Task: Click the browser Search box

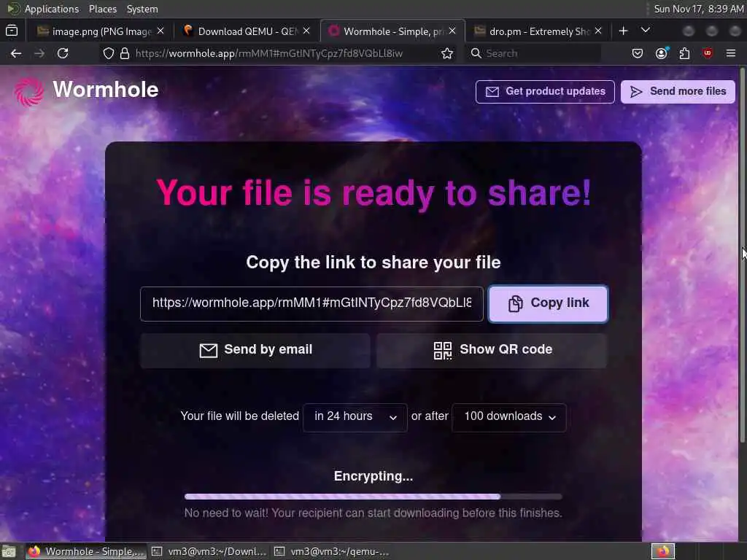Action: pos(533,53)
